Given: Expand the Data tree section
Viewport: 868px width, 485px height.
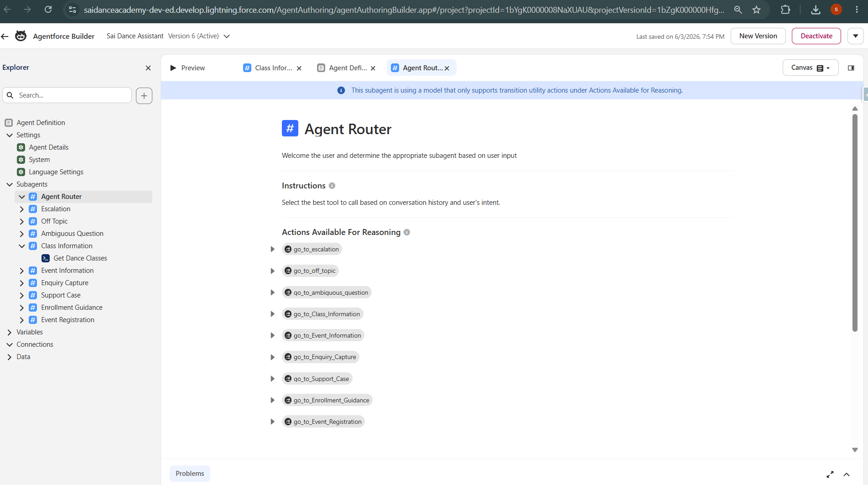Looking at the screenshot, I should 10,357.
